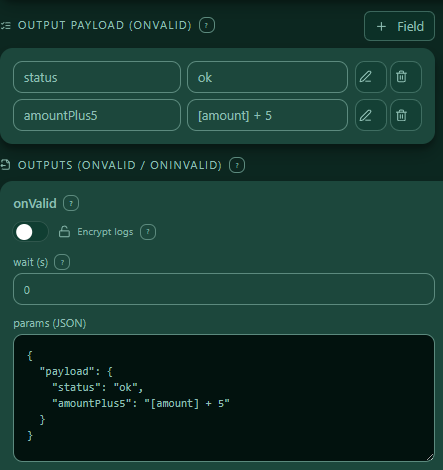This screenshot has width=443, height=470.
Task: Click the "onValid" heading text
Action: (35, 203)
